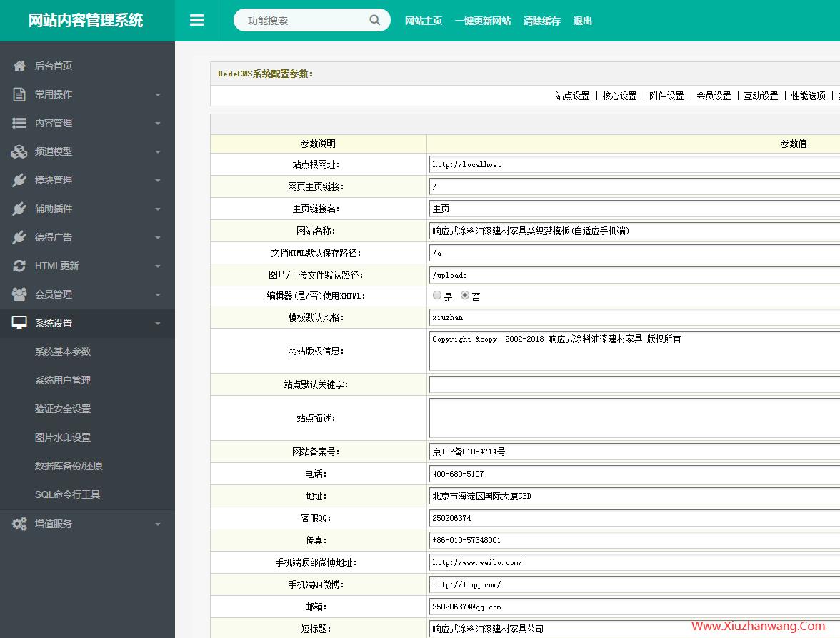The height and width of the screenshot is (638, 840).
Task: Open 频道模型 via its sidebar icon
Action: click(x=19, y=151)
